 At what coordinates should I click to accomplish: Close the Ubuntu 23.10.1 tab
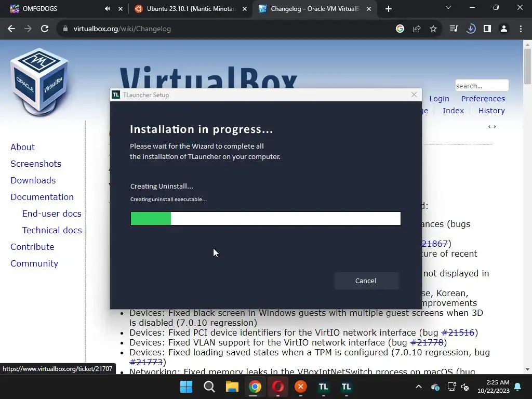point(245,9)
